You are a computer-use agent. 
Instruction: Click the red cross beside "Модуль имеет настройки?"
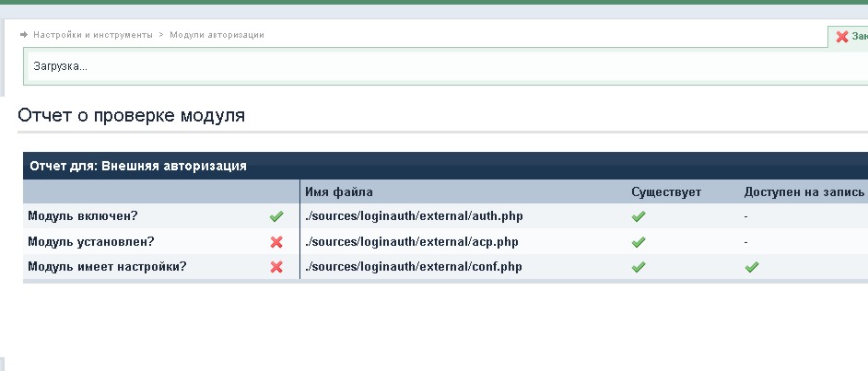276,267
